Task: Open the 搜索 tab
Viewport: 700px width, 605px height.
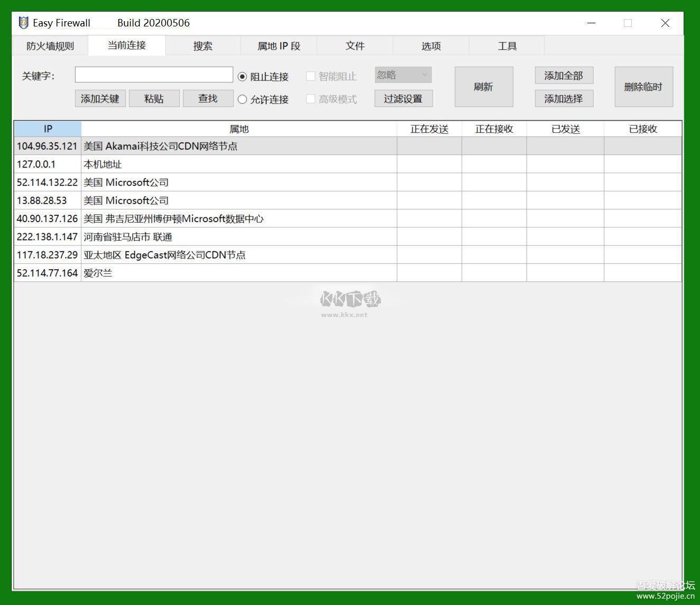Action: pos(203,45)
